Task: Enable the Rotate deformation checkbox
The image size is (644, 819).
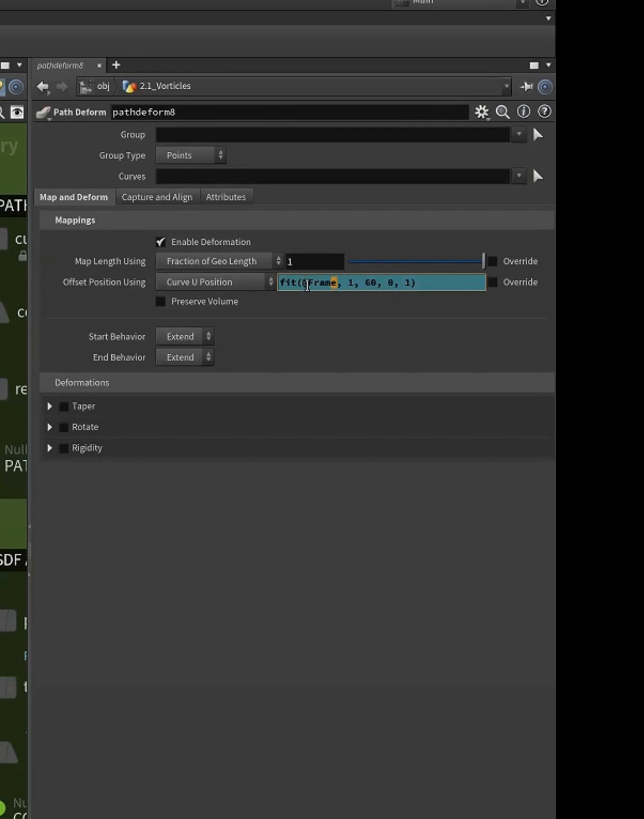Action: click(x=64, y=427)
